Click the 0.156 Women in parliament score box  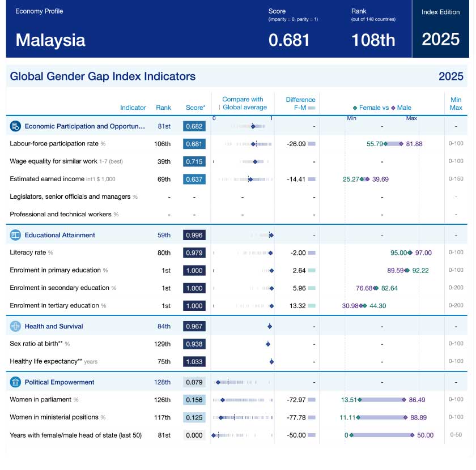[194, 400]
